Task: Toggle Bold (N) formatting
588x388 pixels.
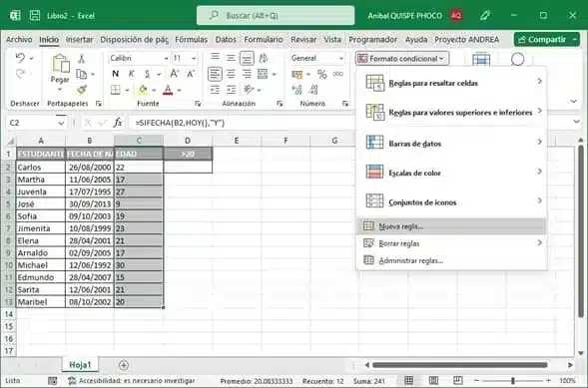Action: tap(116, 74)
